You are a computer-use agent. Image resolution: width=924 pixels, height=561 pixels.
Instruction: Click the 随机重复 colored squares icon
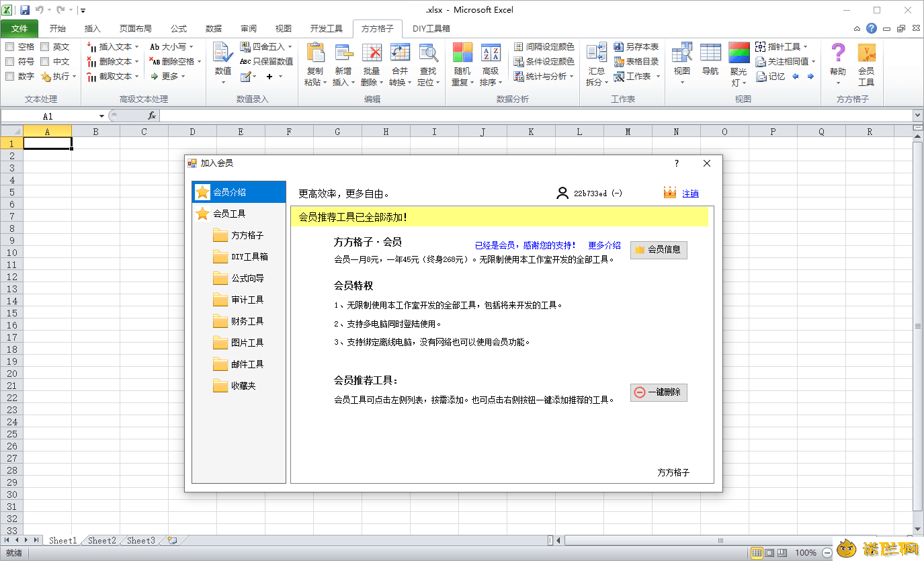coord(462,53)
